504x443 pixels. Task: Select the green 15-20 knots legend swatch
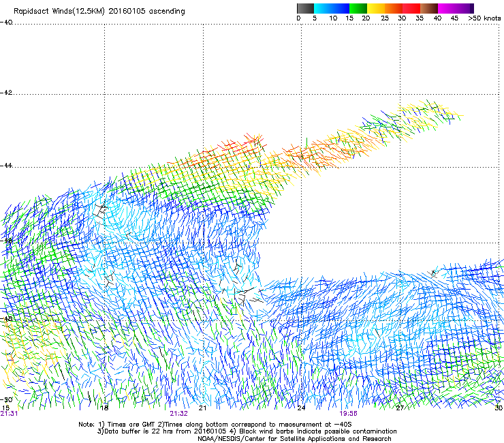[x=358, y=8]
